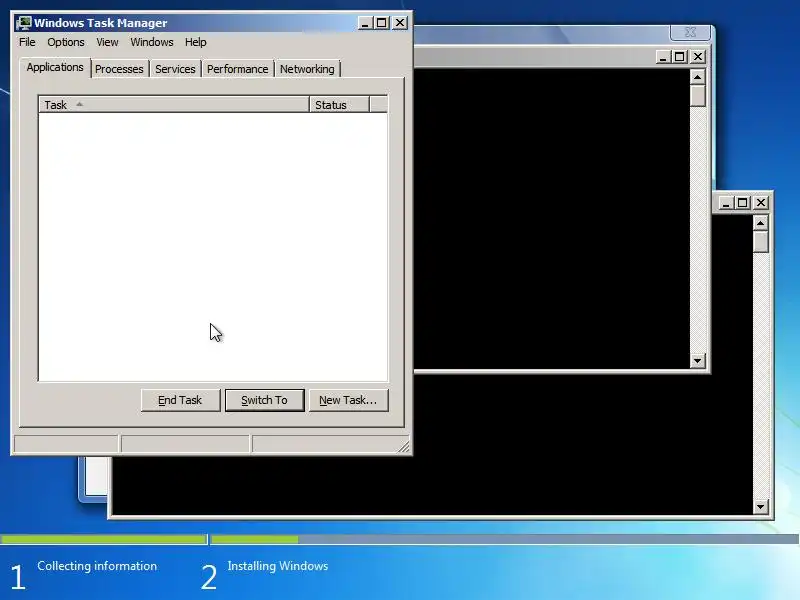Minimize the Windows Task Manager window
800x600 pixels.
[x=364, y=23]
